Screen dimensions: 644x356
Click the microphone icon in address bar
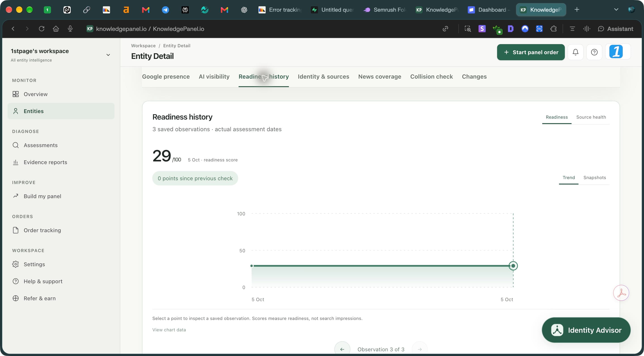coord(70,29)
